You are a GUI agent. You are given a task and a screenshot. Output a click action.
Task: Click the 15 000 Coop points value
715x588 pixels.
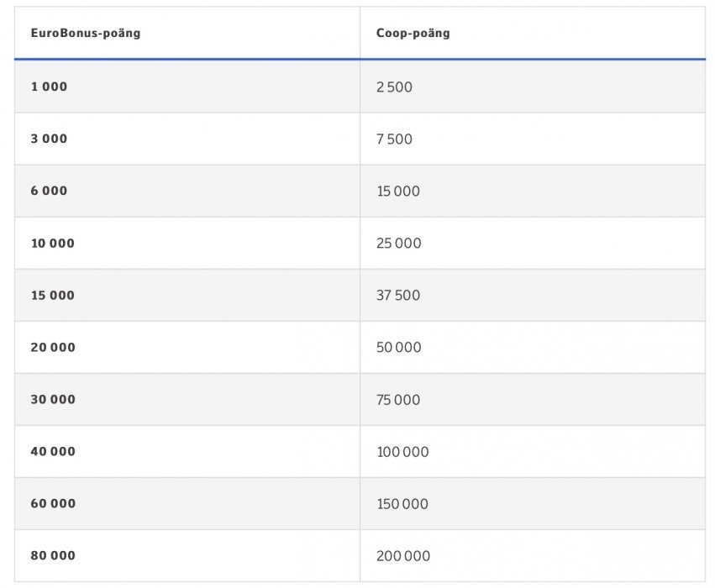tap(398, 192)
